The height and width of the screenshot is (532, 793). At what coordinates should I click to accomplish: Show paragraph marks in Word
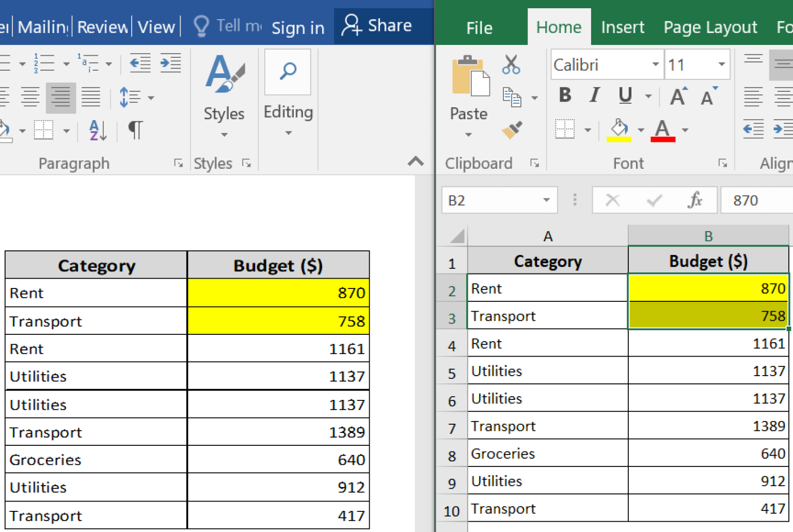click(134, 130)
